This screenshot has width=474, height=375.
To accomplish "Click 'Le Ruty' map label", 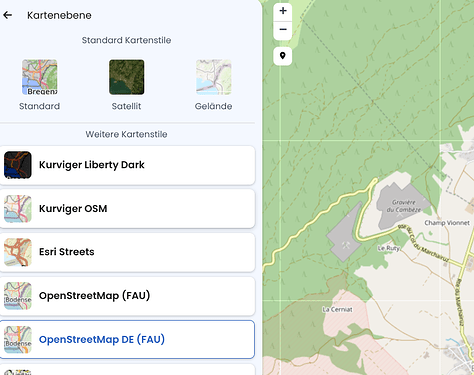I will pos(388,248).
